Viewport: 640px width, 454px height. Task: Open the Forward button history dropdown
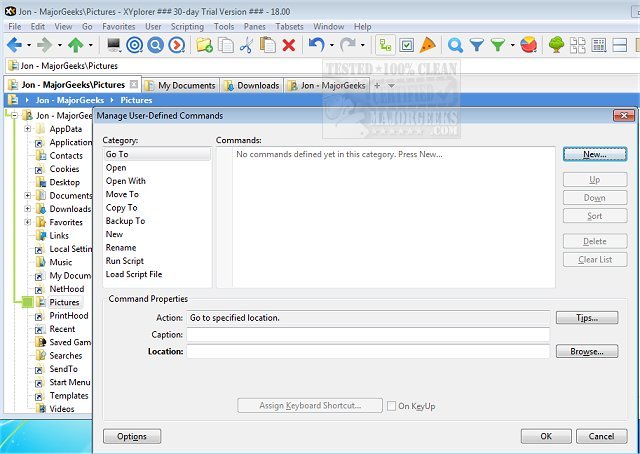click(60, 45)
